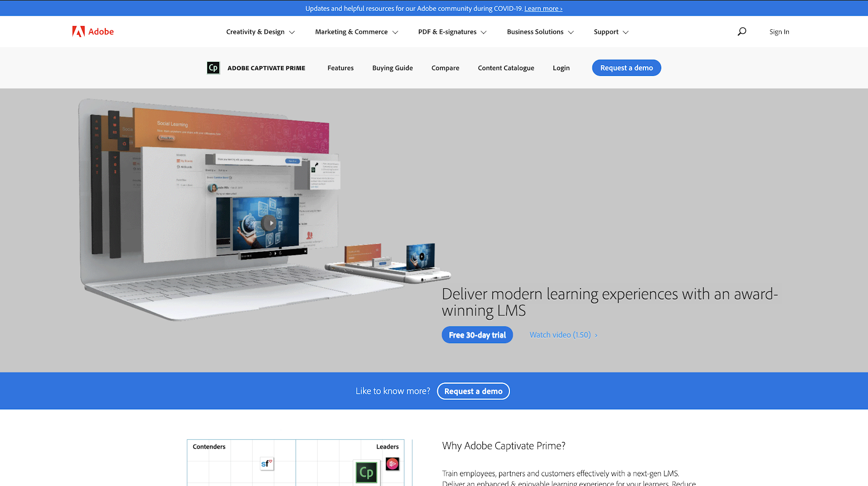Click Request a demo in sub navigation
This screenshot has width=868, height=486.
point(627,68)
